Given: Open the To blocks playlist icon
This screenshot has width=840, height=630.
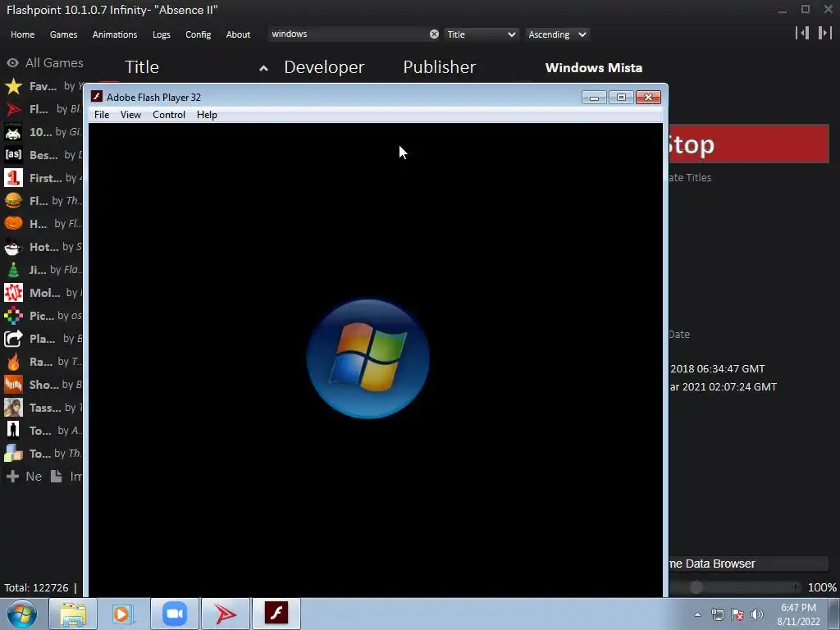Looking at the screenshot, I should coord(13,454).
